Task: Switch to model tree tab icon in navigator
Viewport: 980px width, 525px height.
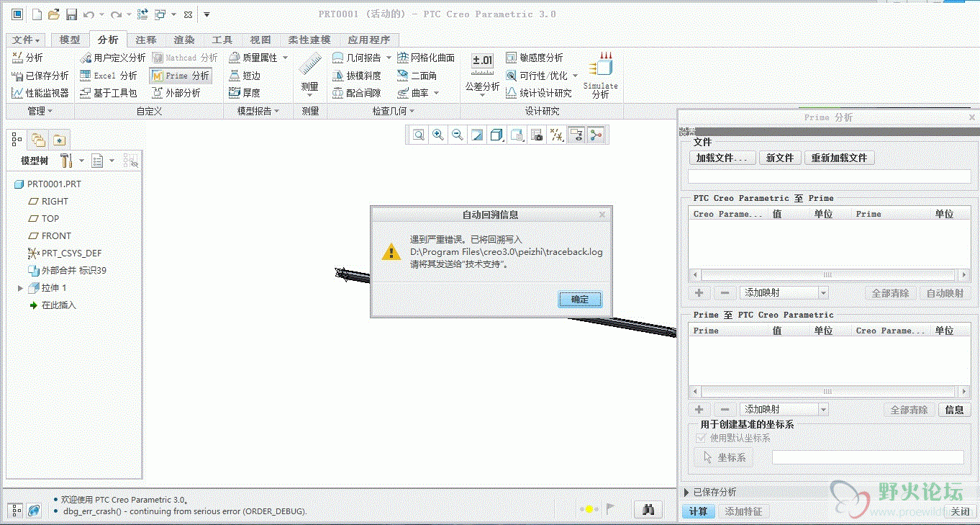Action: pos(17,140)
